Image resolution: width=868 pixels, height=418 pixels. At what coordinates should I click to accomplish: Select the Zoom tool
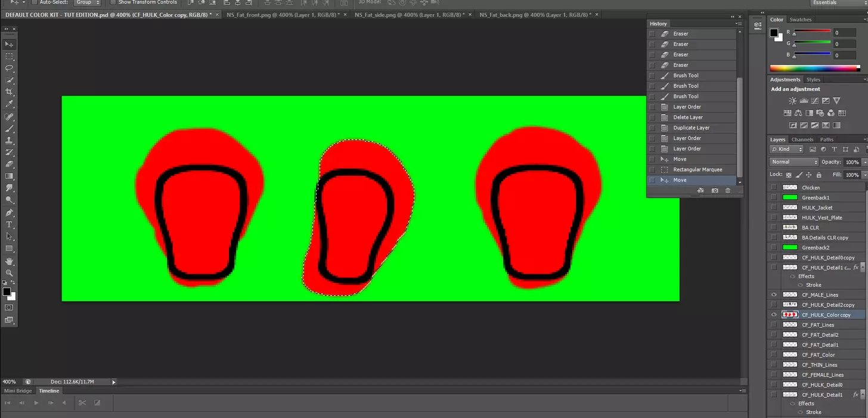pyautogui.click(x=9, y=273)
